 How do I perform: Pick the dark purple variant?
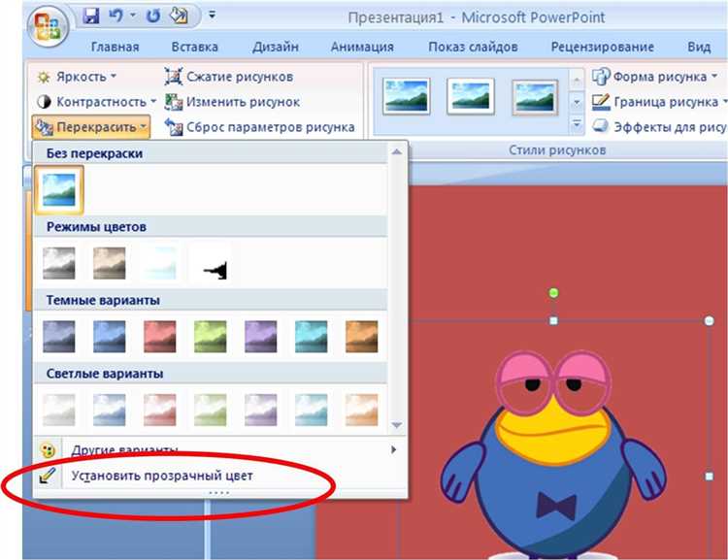click(x=260, y=337)
